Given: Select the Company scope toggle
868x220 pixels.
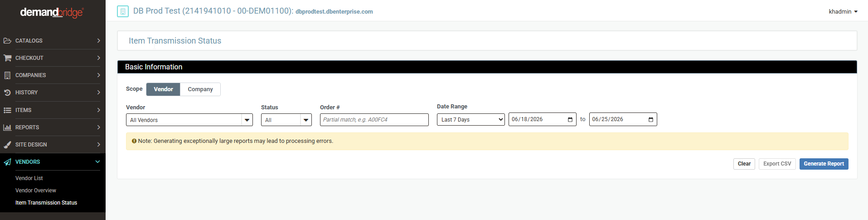Looking at the screenshot, I should (200, 89).
